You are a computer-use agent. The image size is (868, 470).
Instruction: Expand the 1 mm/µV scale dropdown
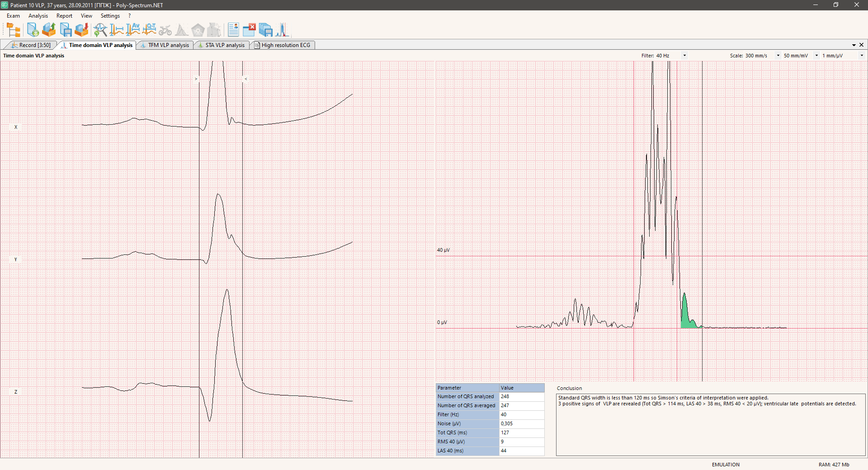point(862,56)
